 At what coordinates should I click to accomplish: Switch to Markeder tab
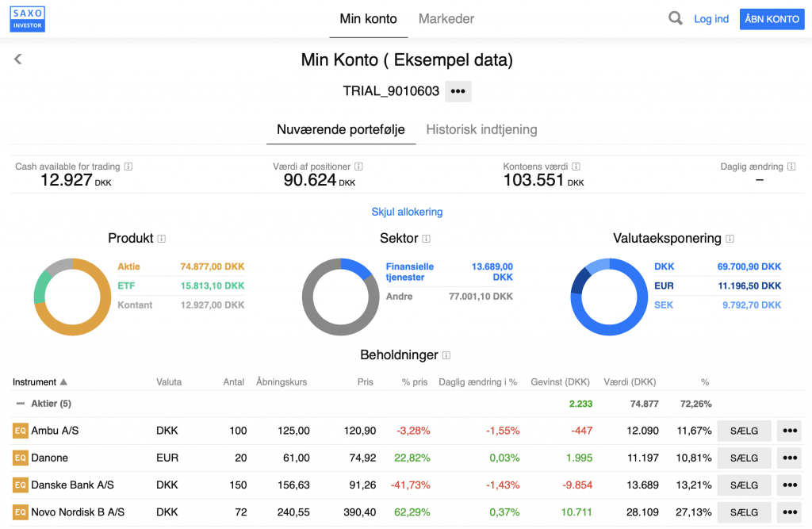pos(446,19)
